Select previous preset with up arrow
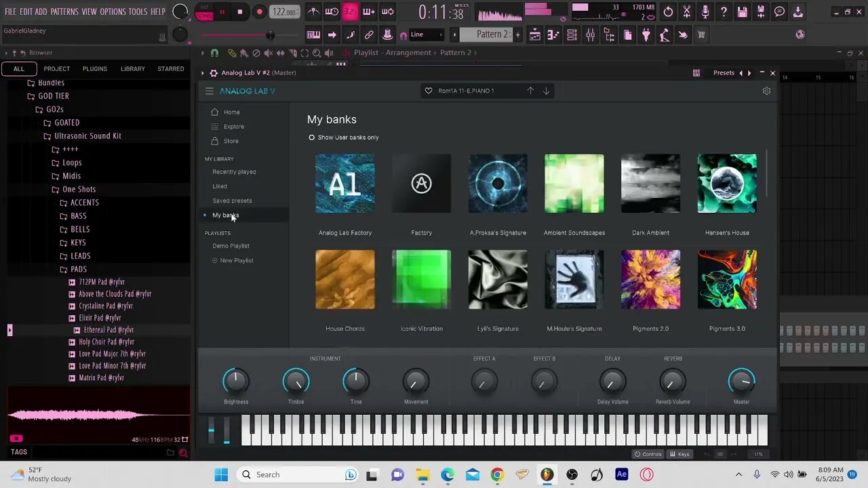Viewport: 868px width, 488px height. [530, 91]
